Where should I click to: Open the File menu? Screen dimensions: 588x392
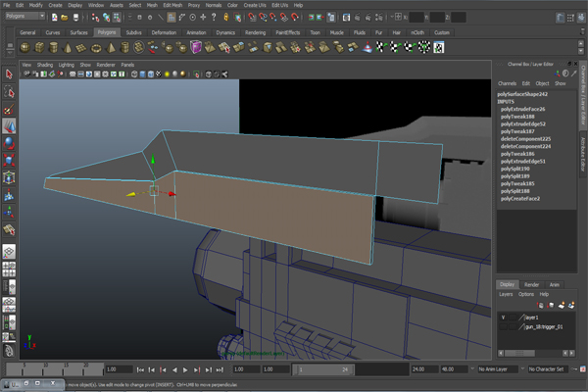tap(7, 5)
